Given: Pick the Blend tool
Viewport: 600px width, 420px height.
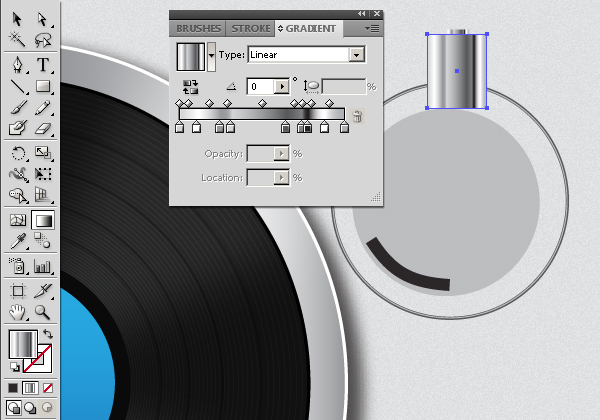Looking at the screenshot, I should [42, 241].
